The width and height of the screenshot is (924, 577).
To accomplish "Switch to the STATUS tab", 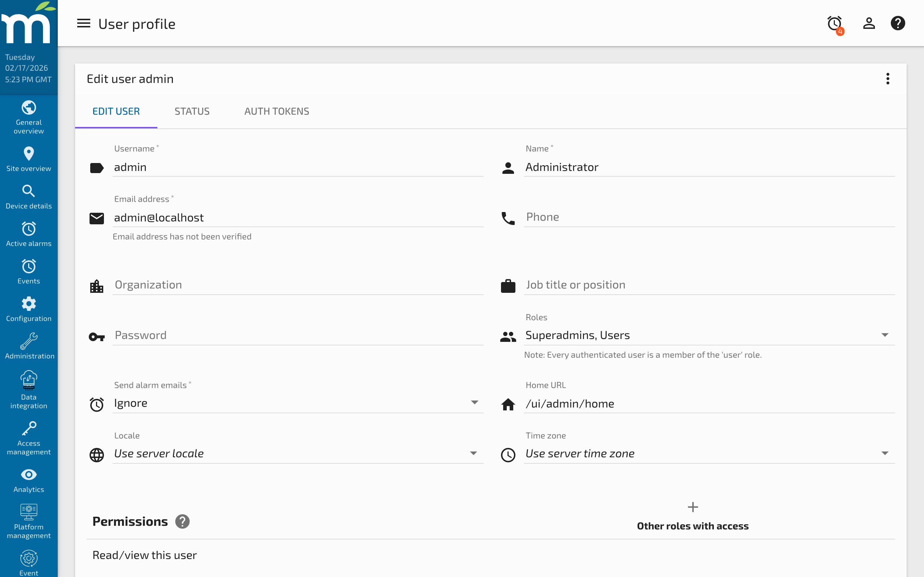I will 192,111.
